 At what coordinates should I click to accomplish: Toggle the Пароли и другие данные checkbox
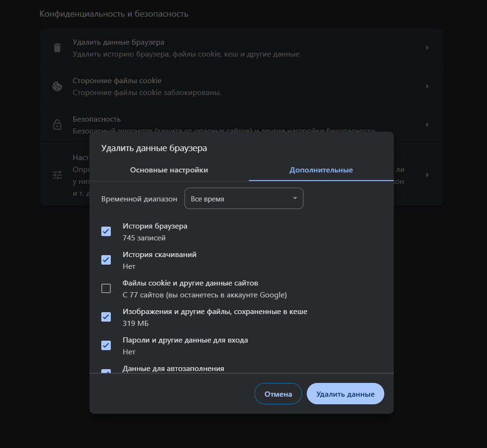click(x=106, y=345)
